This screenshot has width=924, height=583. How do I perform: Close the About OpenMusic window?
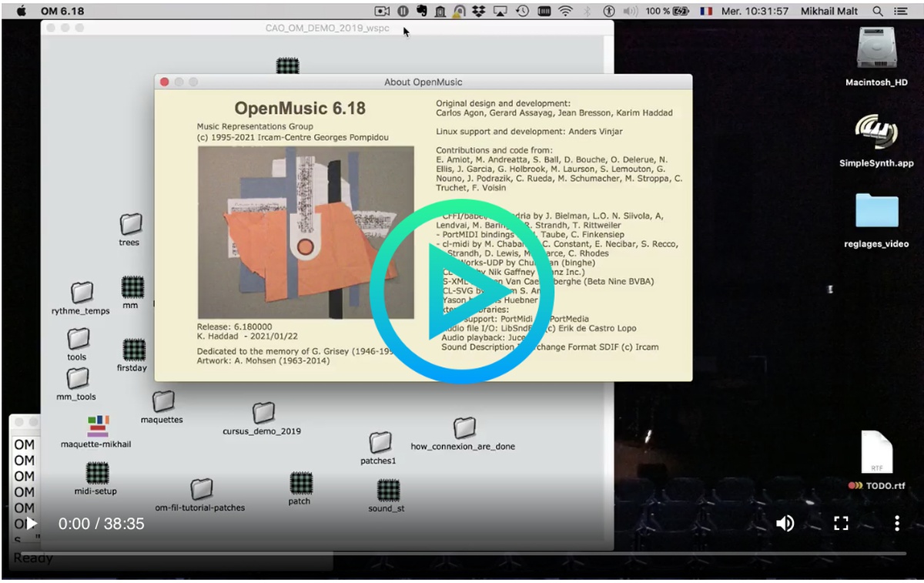pyautogui.click(x=164, y=82)
